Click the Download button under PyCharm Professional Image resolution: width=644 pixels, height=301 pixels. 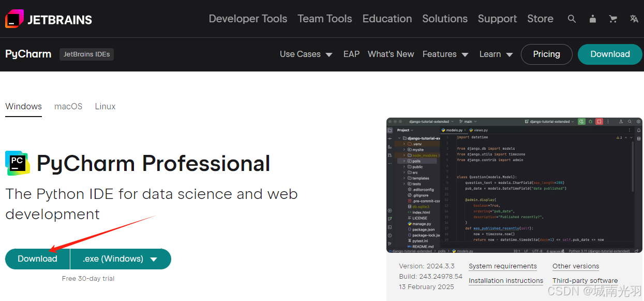[37, 259]
